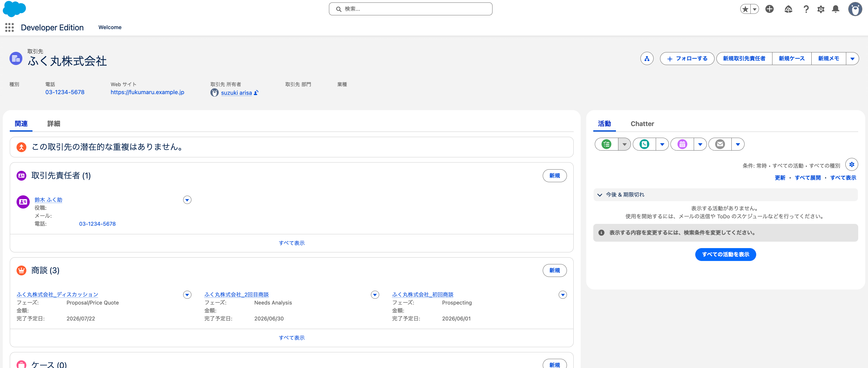Open the setup gear icon
Image resolution: width=868 pixels, height=368 pixels.
pyautogui.click(x=821, y=9)
